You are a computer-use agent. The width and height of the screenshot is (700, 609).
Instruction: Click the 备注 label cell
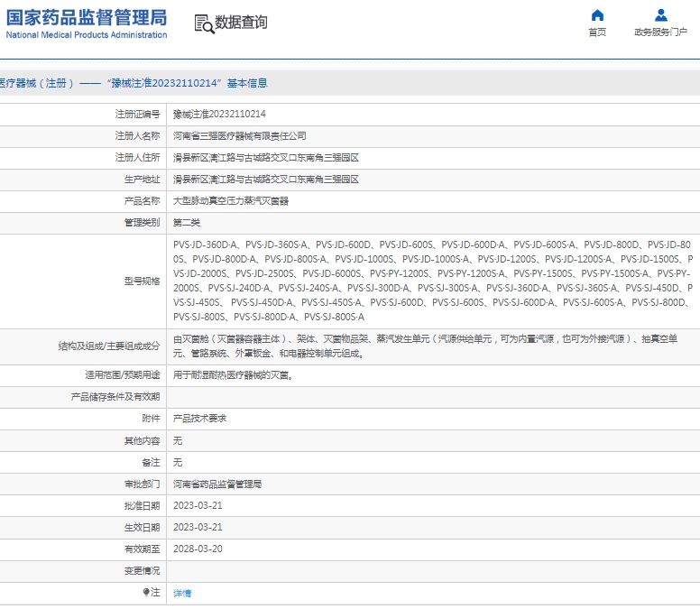pyautogui.click(x=83, y=462)
